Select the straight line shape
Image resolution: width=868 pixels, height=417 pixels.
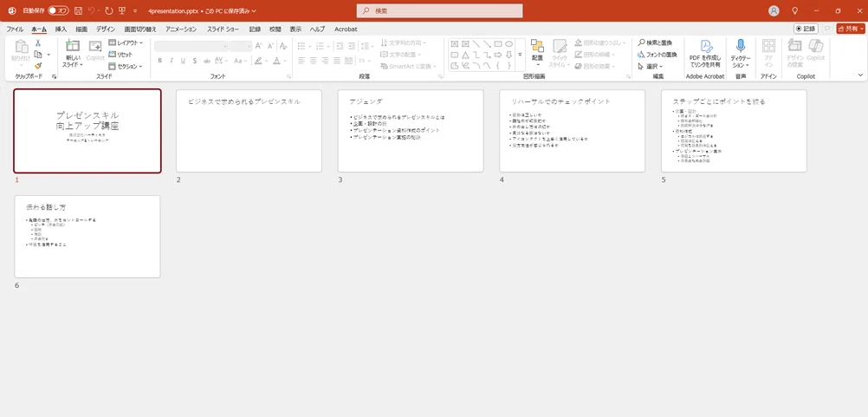pos(476,43)
